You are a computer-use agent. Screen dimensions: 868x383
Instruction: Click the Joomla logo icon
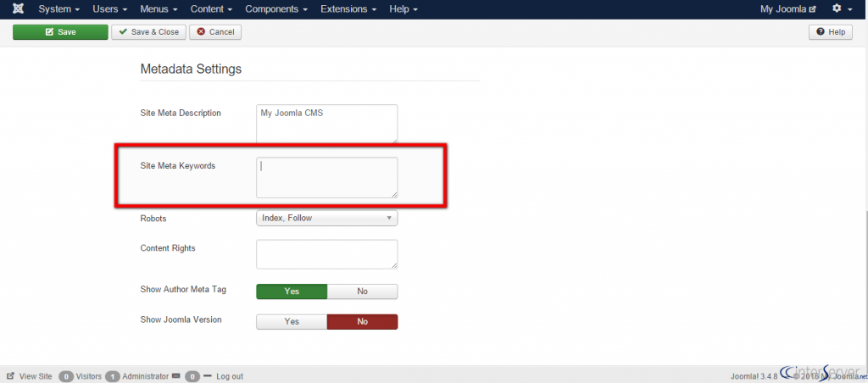(x=19, y=8)
